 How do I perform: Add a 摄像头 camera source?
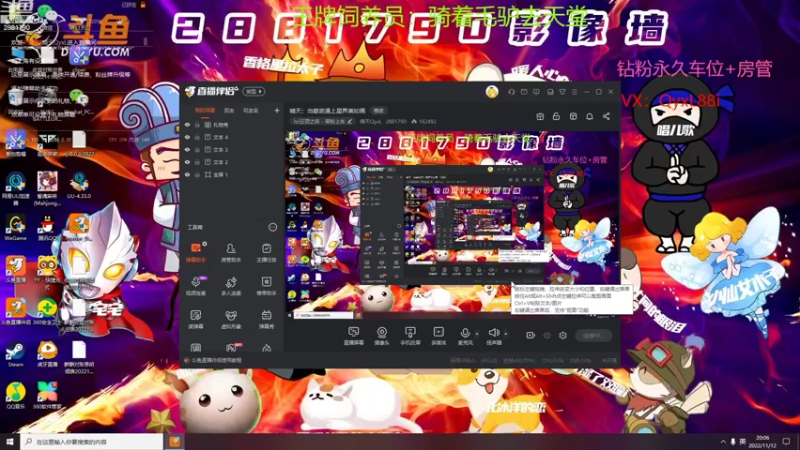382,336
